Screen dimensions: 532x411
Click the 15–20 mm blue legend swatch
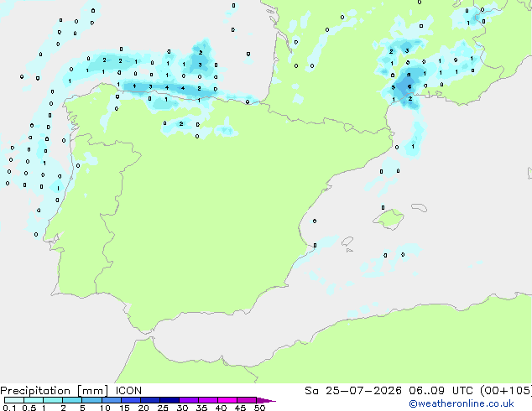131,400
